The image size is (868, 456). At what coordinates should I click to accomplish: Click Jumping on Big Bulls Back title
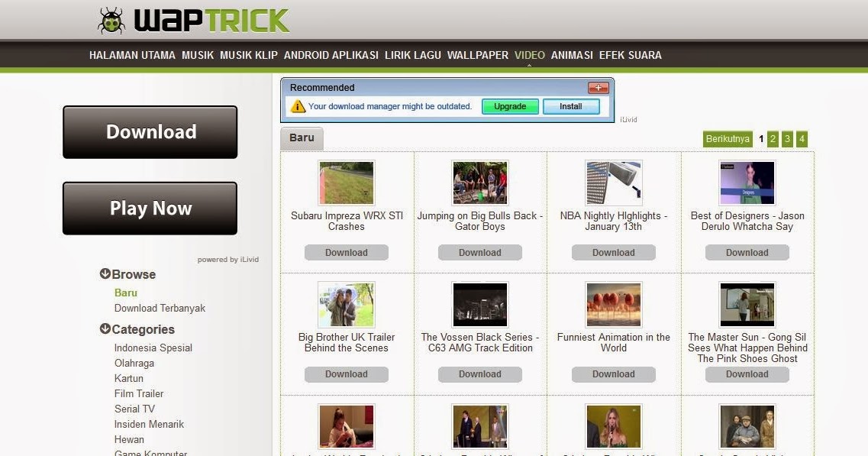(x=480, y=221)
